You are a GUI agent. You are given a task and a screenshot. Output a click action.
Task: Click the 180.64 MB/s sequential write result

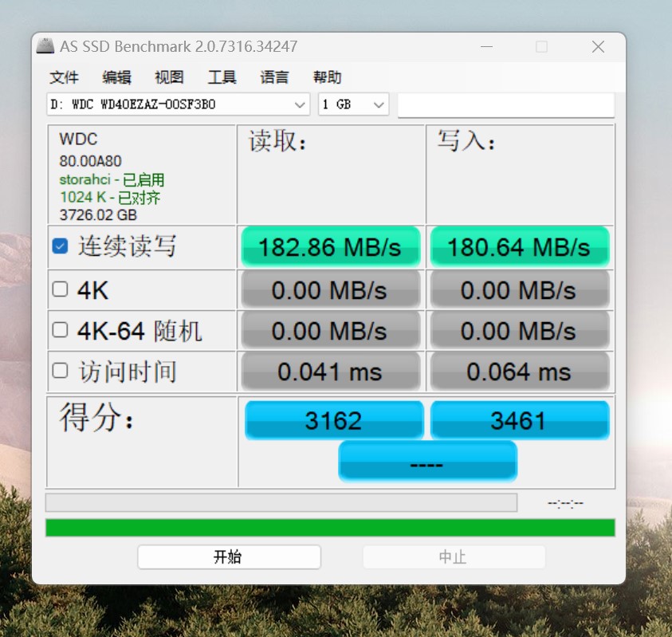[520, 247]
